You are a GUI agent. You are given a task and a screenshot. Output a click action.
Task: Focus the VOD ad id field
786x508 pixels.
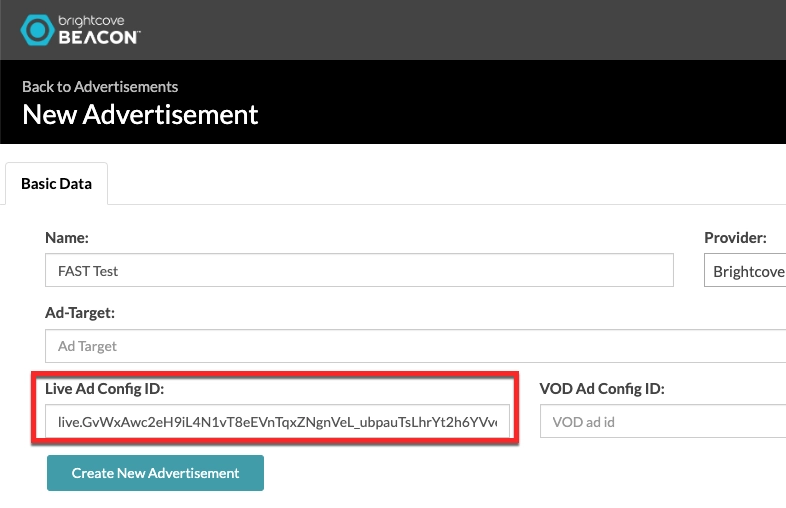663,422
